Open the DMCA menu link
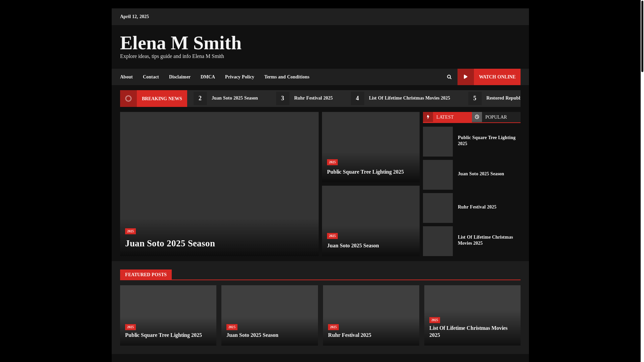 208,77
